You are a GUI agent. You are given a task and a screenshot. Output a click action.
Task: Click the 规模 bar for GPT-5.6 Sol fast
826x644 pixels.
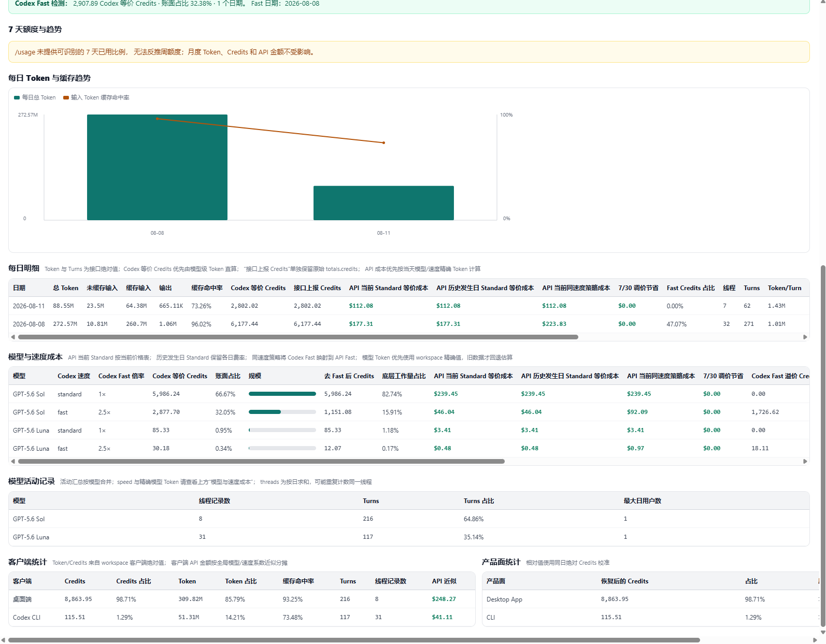[x=282, y=412]
